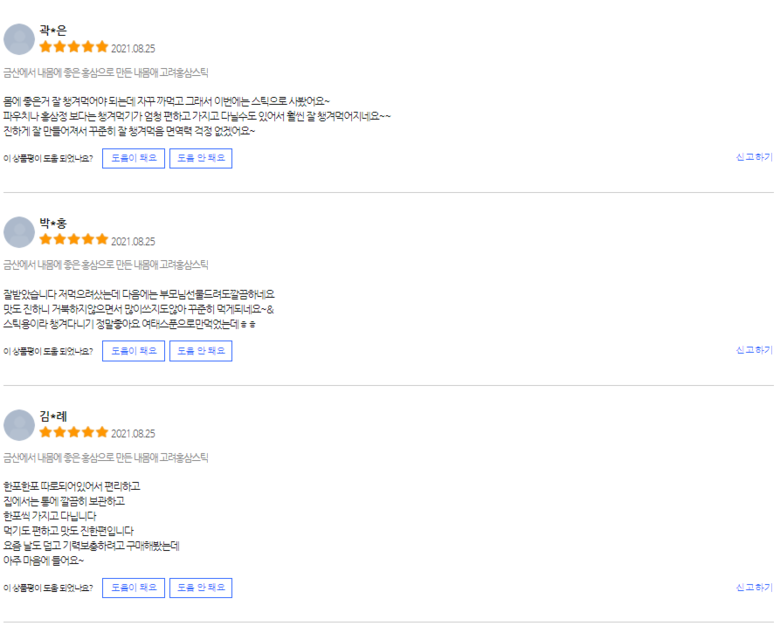This screenshot has width=780, height=626.
Task: Open the product title link under 박*홍's rating
Action: coord(106,265)
